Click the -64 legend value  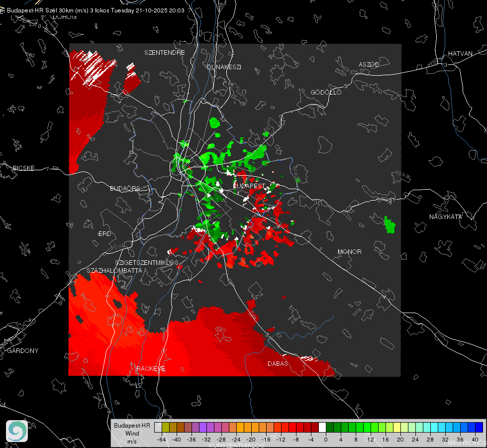pyautogui.click(x=162, y=440)
